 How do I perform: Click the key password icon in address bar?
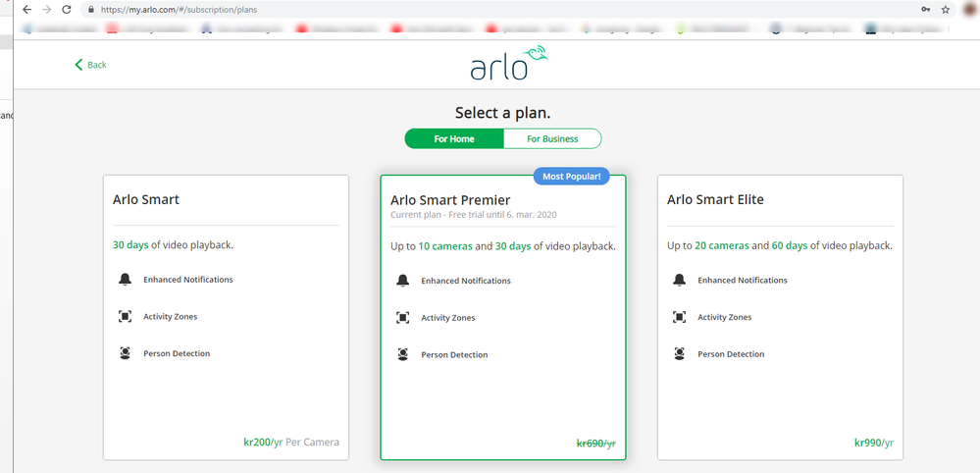[926, 10]
